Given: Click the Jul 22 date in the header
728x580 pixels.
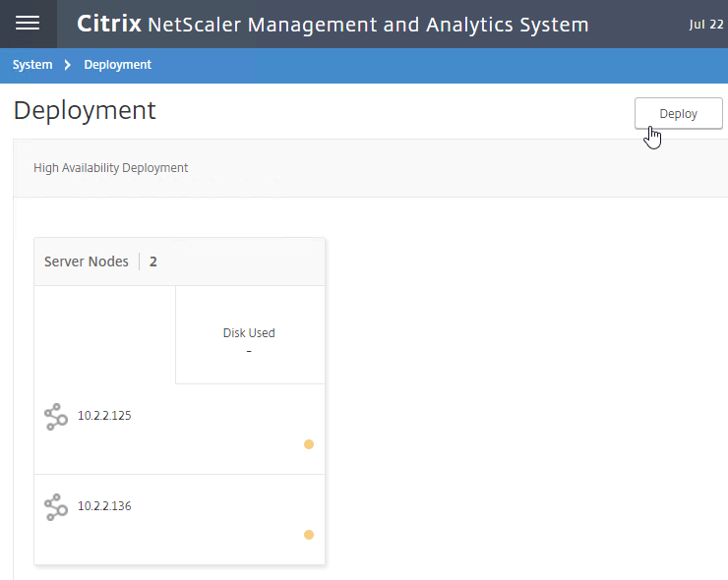Looking at the screenshot, I should (706, 25).
